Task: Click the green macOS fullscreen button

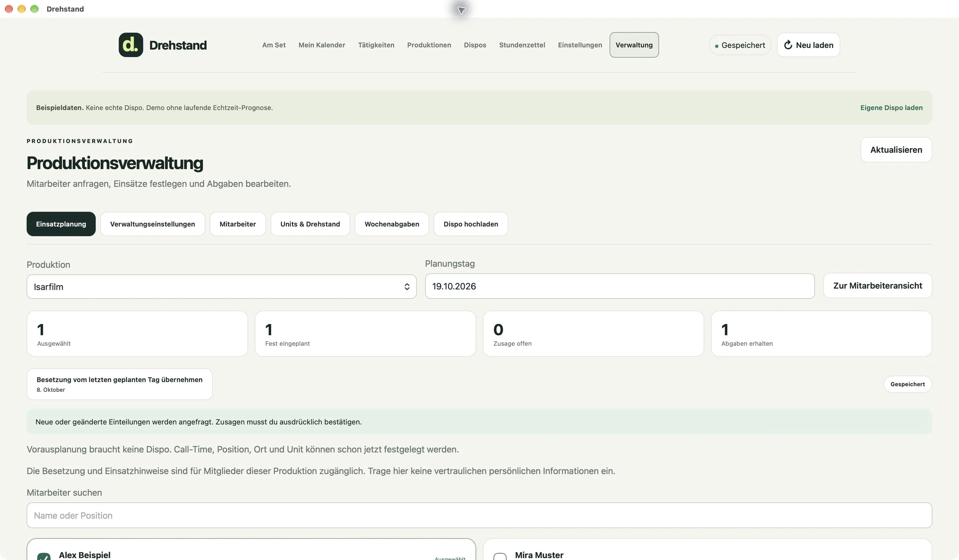Action: tap(34, 9)
